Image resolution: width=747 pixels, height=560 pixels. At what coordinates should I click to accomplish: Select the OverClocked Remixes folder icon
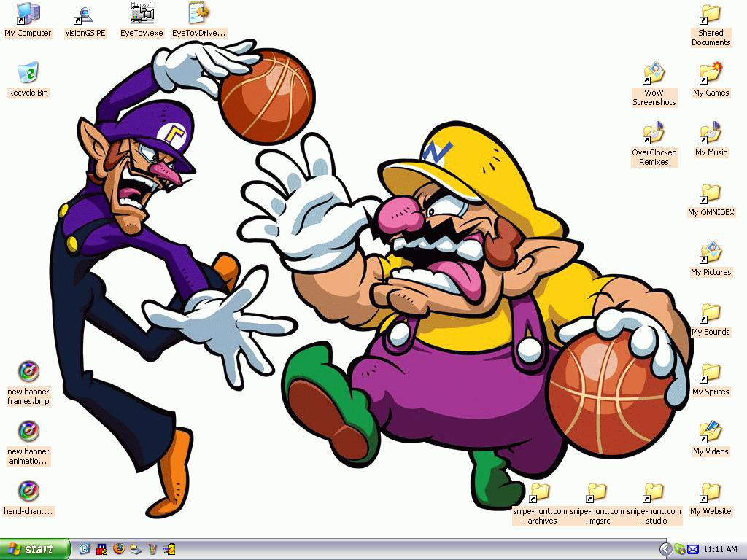tap(654, 133)
